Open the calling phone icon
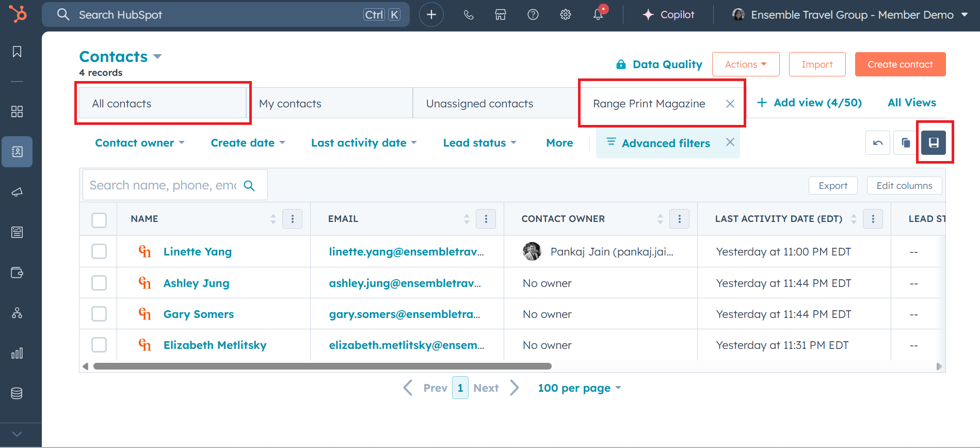Viewport: 980px width, 448px height. pos(469,14)
